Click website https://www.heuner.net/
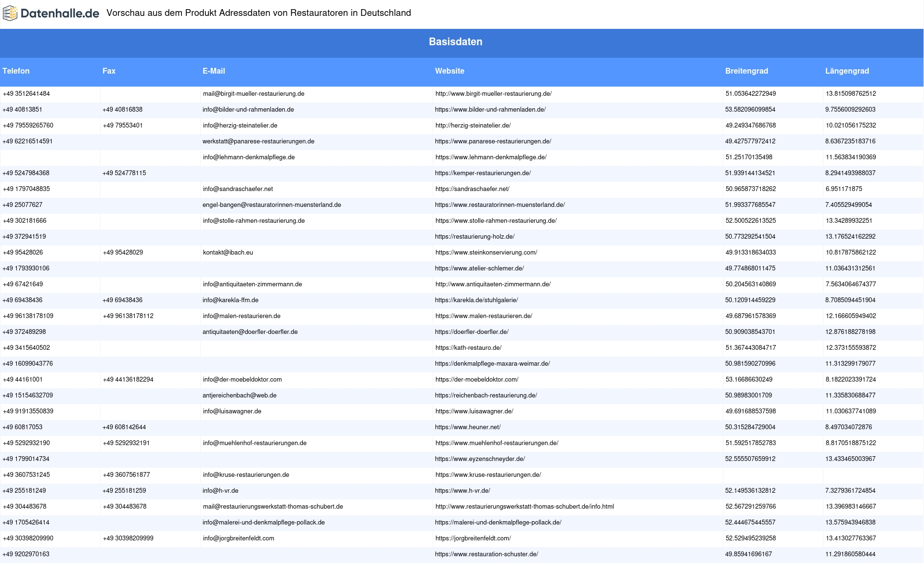This screenshot has height=563, width=924. click(468, 427)
